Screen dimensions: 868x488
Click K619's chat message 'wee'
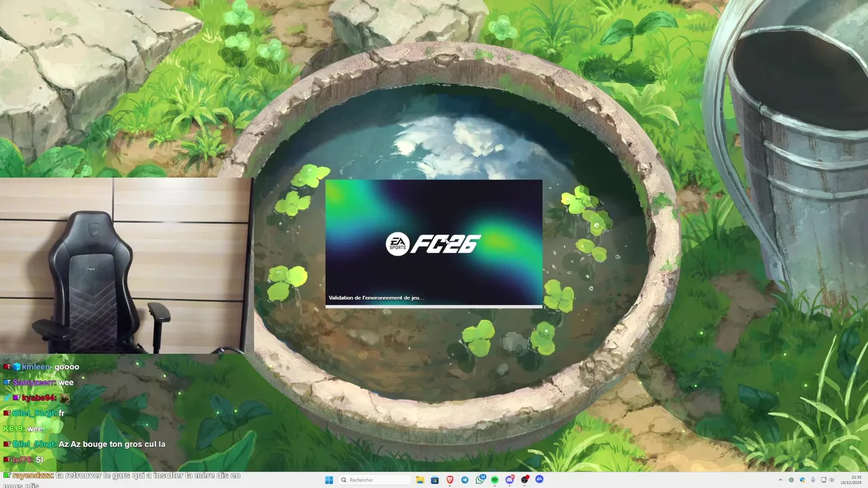[35, 429]
